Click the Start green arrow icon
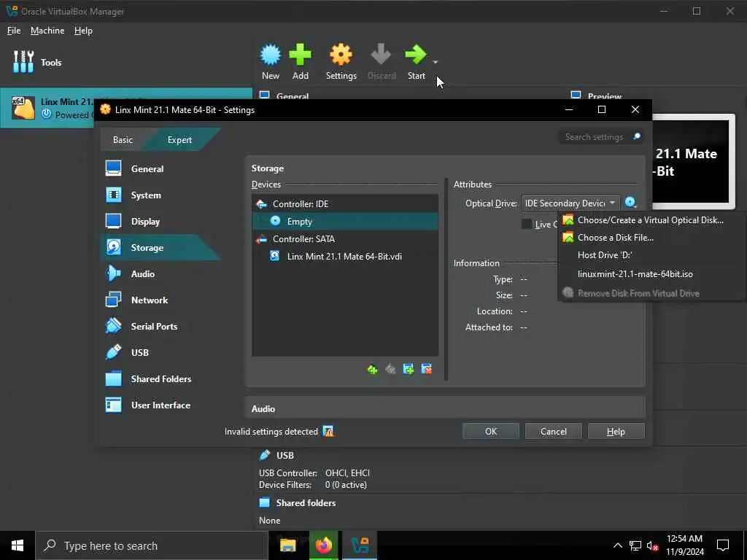The image size is (747, 560). [x=415, y=55]
